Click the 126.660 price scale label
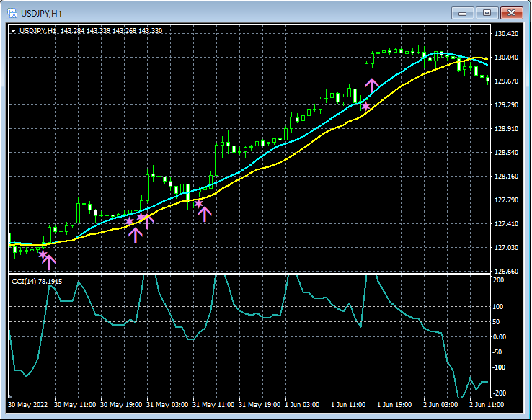Viewport: 532px width, 420px height. pos(507,271)
